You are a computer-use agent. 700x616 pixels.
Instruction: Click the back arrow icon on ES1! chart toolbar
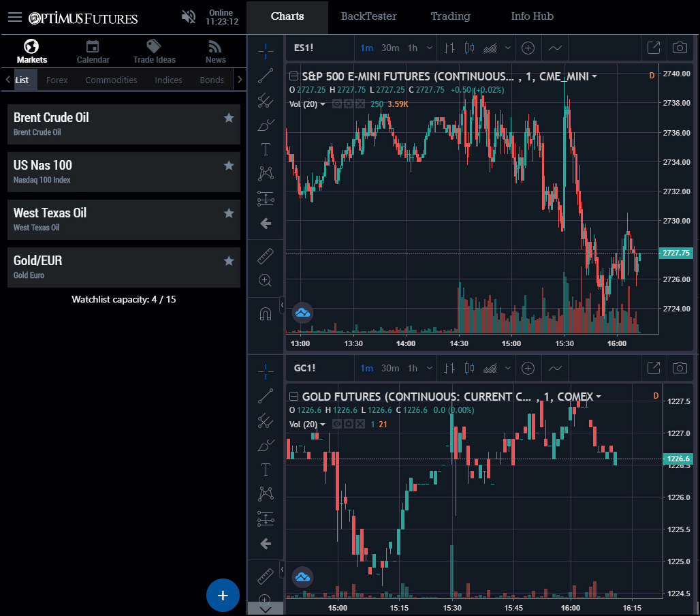click(266, 224)
